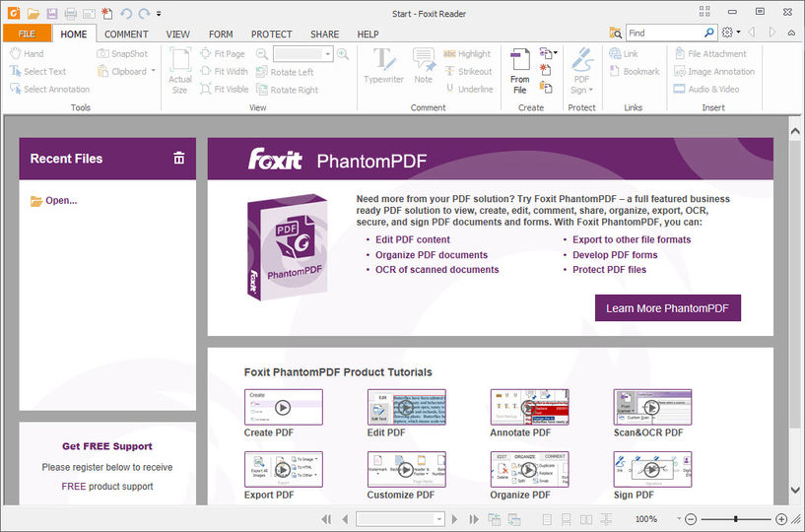
Task: Create a PDF From File
Action: pyautogui.click(x=519, y=71)
